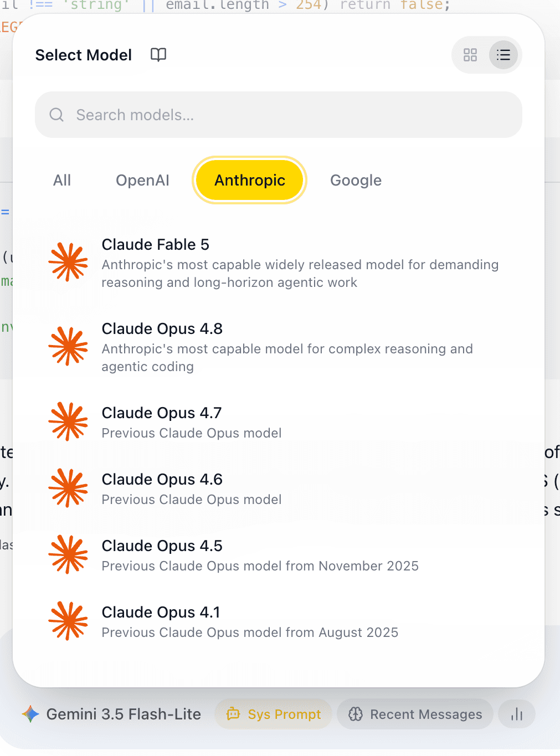The width and height of the screenshot is (560, 756).
Task: Choose Claude Opus 4.1 model
Action: 279,622
